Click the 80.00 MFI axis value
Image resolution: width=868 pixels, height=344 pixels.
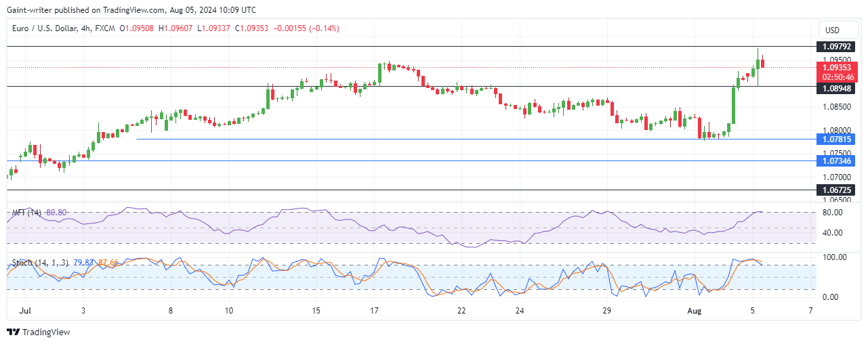pyautogui.click(x=832, y=213)
